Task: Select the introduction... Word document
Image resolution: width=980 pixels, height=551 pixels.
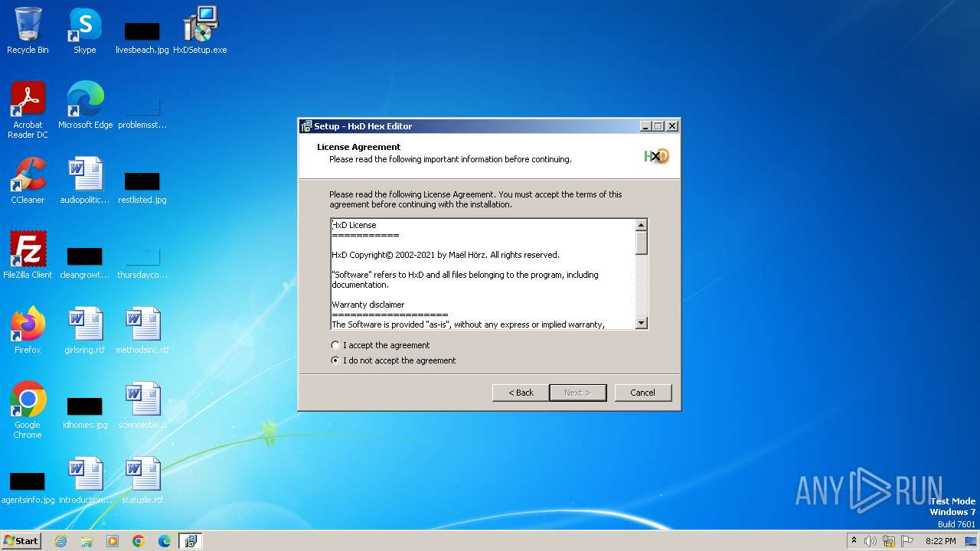Action: coord(85,481)
